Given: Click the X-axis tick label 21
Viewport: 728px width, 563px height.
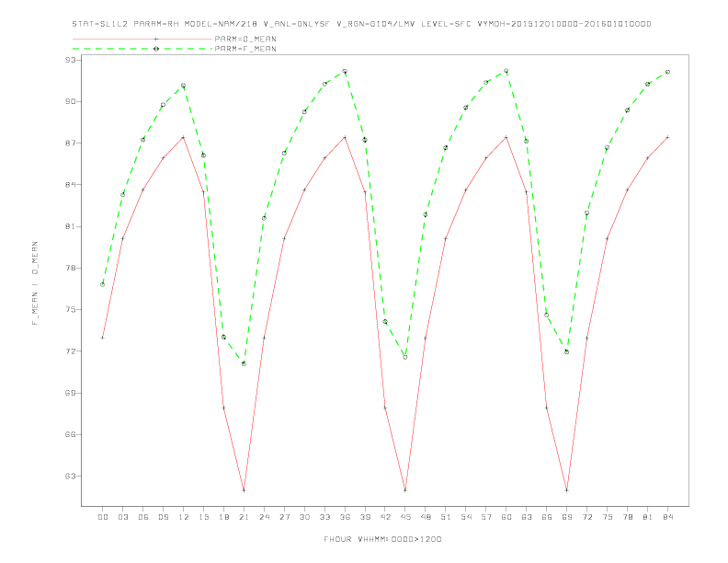Looking at the screenshot, I should pyautogui.click(x=245, y=517).
